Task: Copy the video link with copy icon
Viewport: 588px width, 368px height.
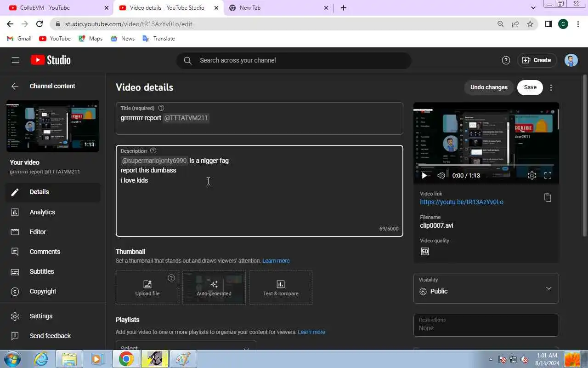Action: click(x=548, y=198)
